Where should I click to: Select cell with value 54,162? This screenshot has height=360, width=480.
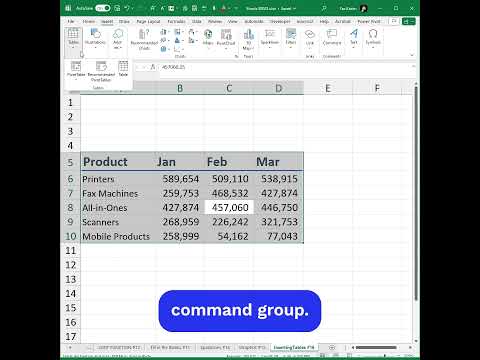coord(229,236)
